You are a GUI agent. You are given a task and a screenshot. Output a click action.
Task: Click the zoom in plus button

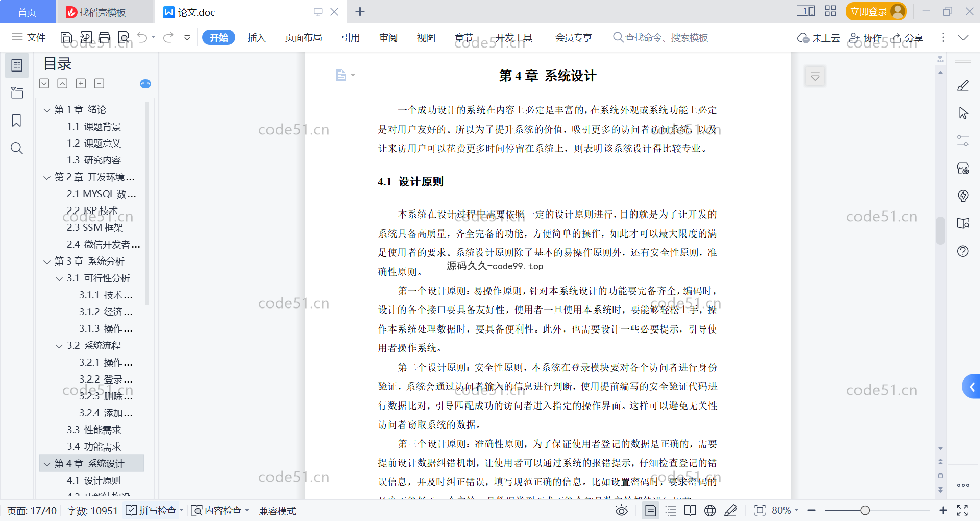[x=943, y=510]
